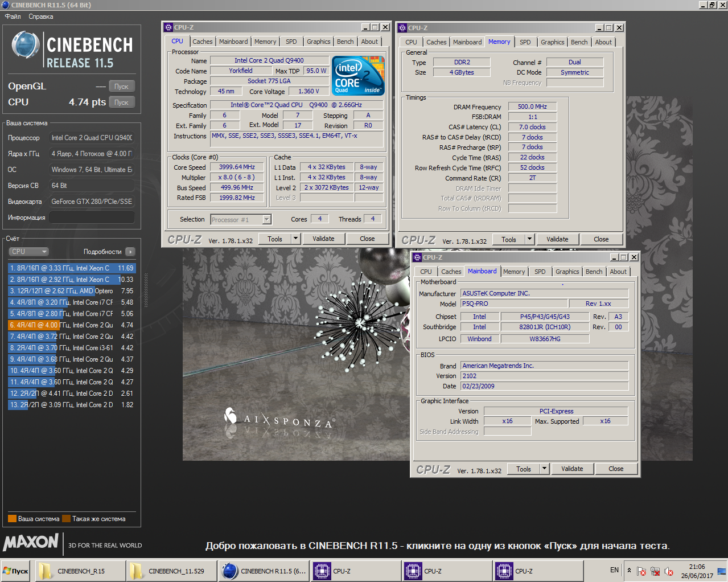The image size is (728, 582).
Task: Click second CPU-Z taskbar item
Action: coord(447,571)
